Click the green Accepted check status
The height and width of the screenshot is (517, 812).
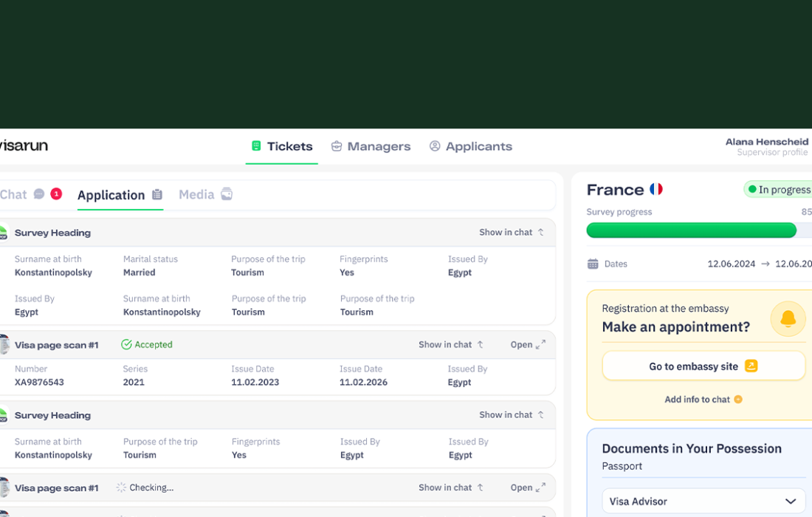coord(146,345)
